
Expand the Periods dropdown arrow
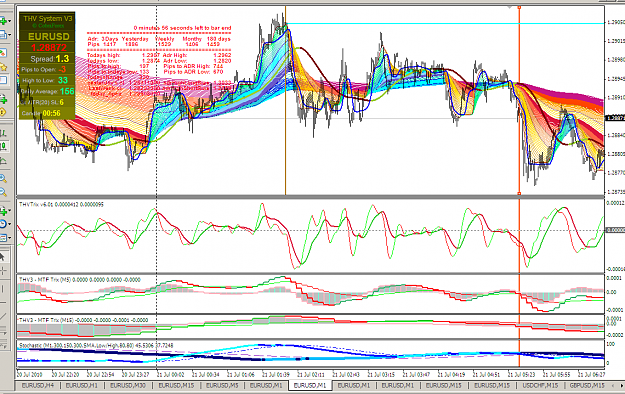pyautogui.click(x=10, y=224)
